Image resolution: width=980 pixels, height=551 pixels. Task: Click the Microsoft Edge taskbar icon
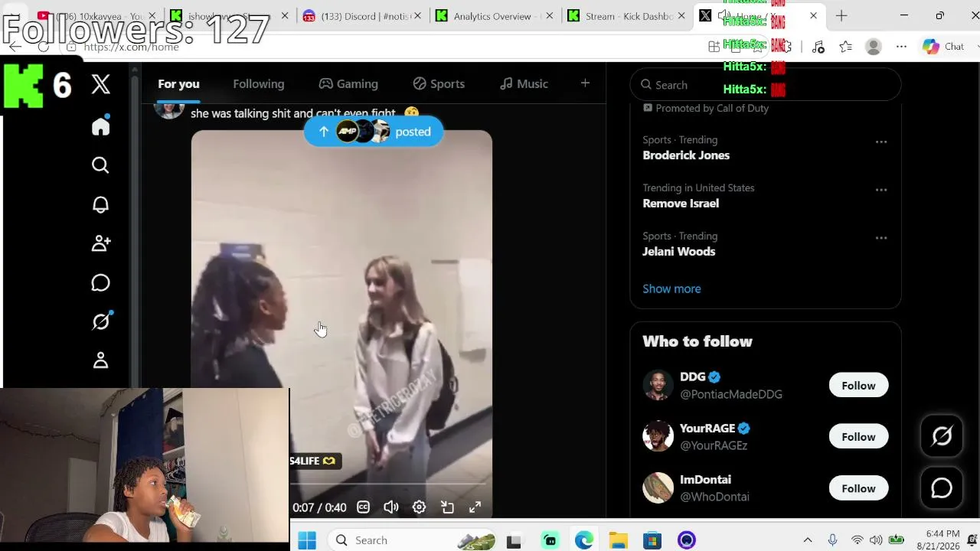tap(584, 540)
